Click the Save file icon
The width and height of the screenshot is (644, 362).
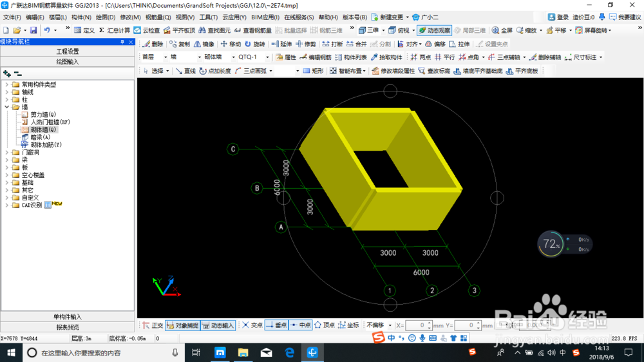[33, 30]
